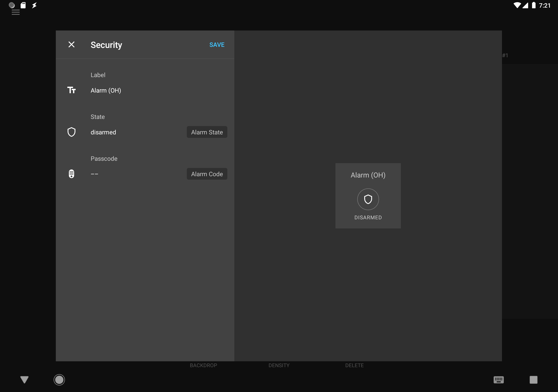
Task: Click the text-size label icon
Action: pyautogui.click(x=71, y=90)
